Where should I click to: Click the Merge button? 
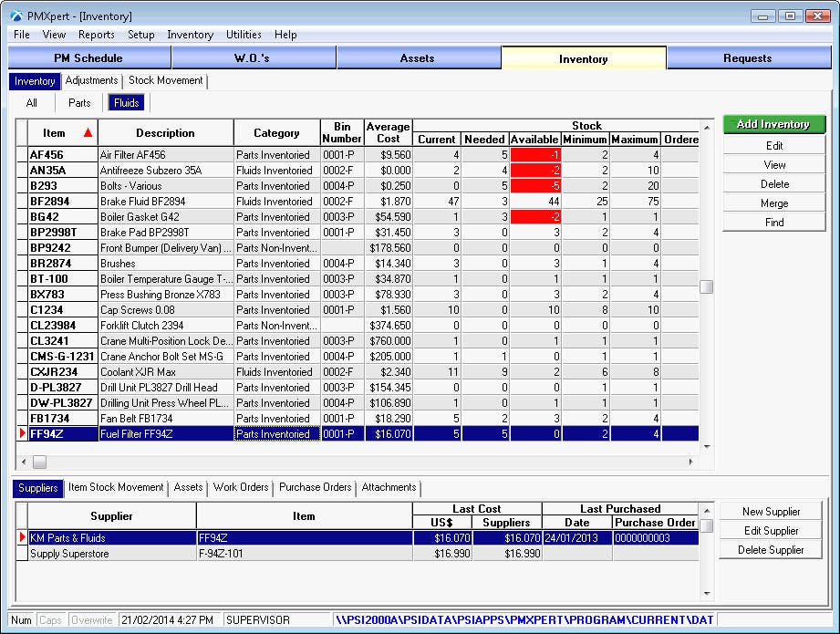coord(773,203)
